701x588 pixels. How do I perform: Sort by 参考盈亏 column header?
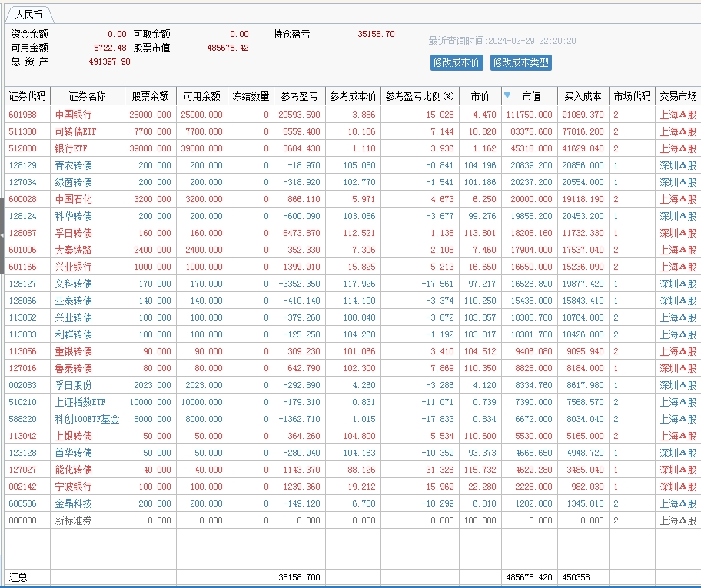pos(300,96)
